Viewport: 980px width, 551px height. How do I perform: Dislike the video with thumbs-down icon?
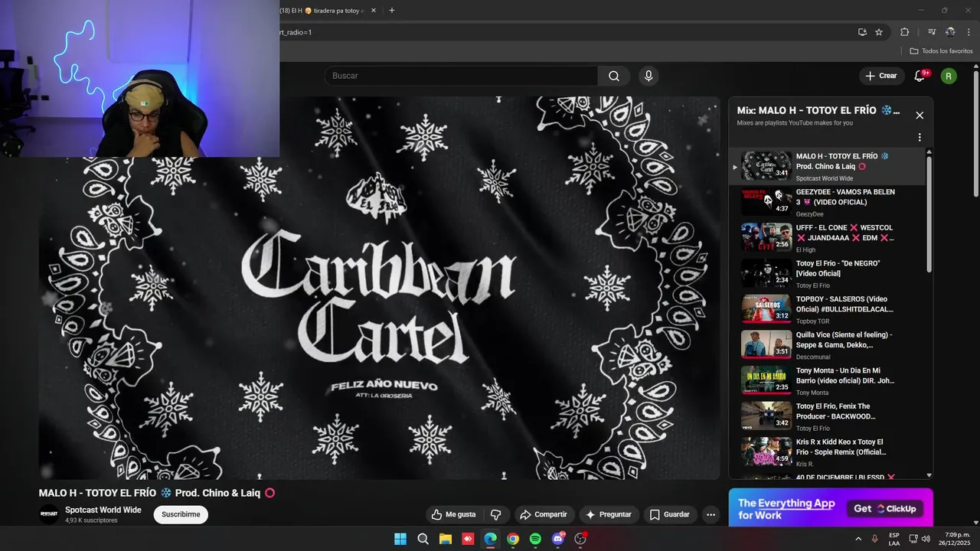(x=495, y=514)
